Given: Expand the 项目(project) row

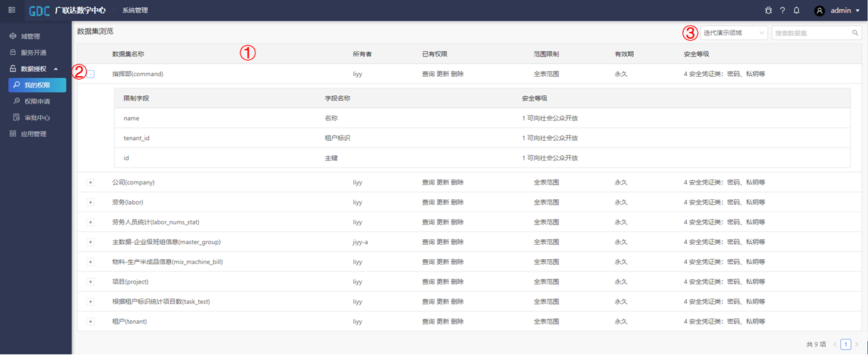Looking at the screenshot, I should [x=91, y=282].
